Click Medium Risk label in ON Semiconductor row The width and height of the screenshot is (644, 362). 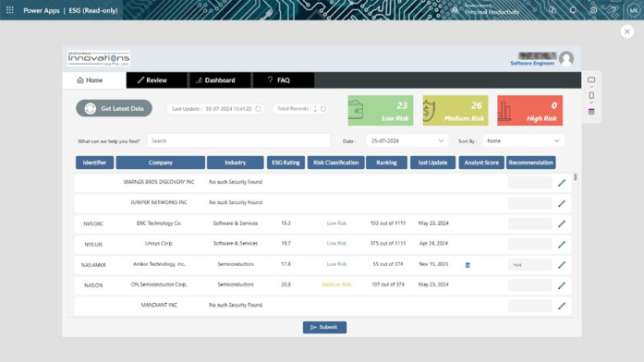[336, 284]
